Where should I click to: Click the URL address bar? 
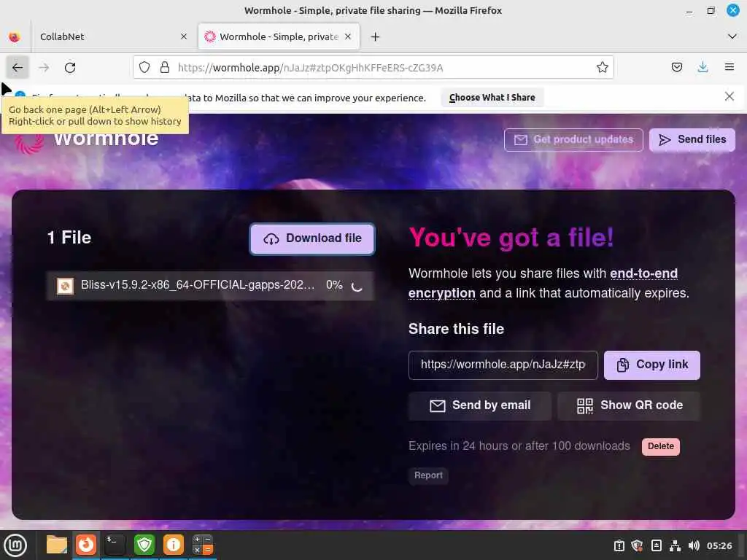[373, 67]
